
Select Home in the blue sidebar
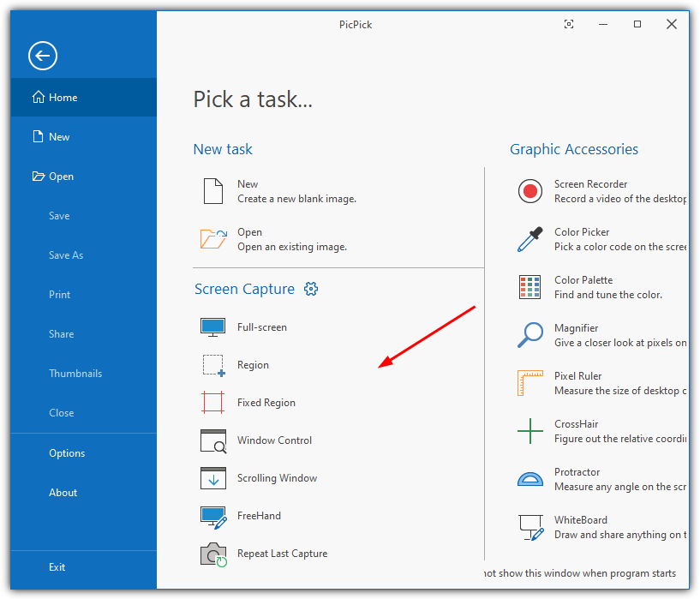tap(83, 98)
